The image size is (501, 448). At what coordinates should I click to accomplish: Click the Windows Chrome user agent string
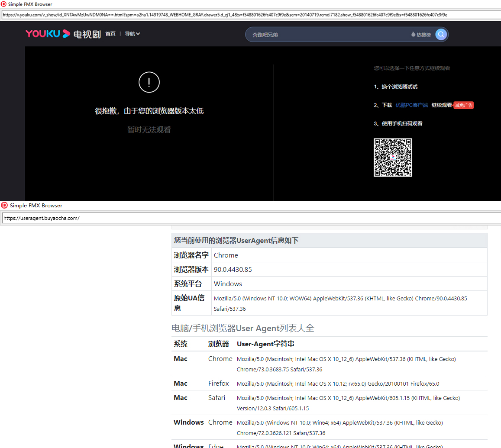339,428
